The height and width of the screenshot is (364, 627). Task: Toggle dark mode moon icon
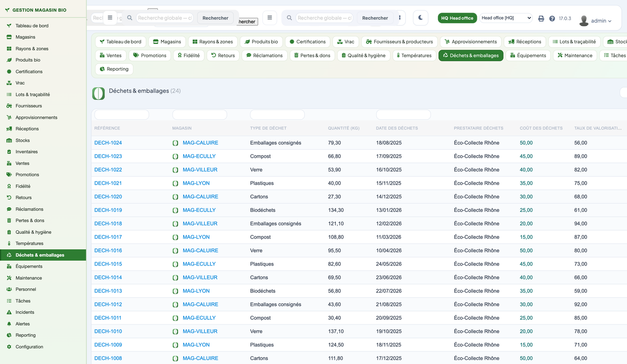coord(420,18)
